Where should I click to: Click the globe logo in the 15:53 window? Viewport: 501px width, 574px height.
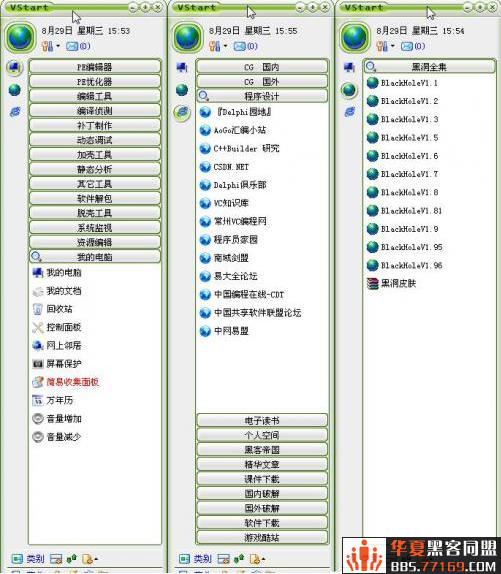click(20, 37)
